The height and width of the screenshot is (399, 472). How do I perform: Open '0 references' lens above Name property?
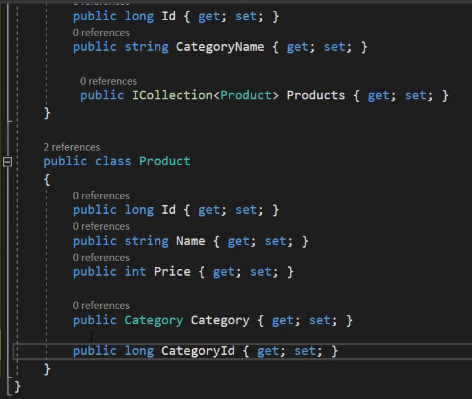click(x=101, y=226)
